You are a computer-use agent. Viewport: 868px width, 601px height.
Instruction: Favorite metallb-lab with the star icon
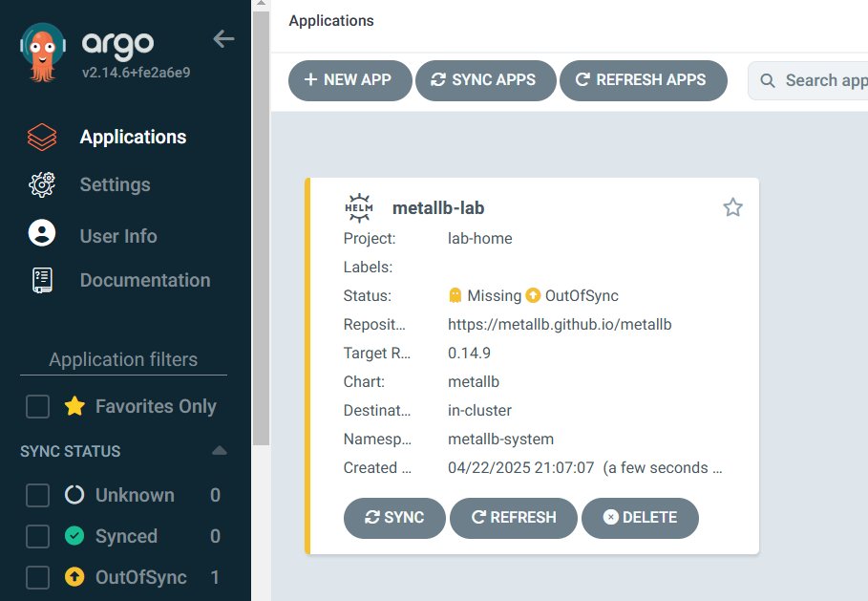click(732, 207)
